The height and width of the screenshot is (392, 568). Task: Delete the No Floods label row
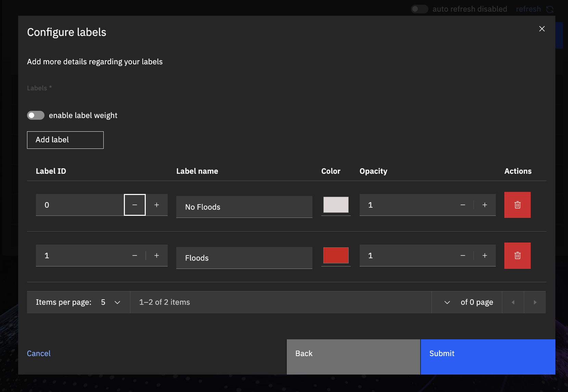[517, 205]
